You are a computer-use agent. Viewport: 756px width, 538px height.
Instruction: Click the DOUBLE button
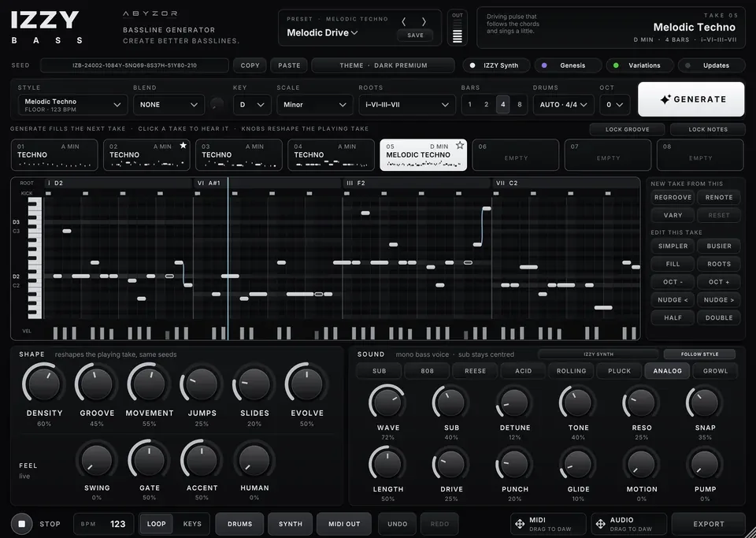pyautogui.click(x=719, y=317)
